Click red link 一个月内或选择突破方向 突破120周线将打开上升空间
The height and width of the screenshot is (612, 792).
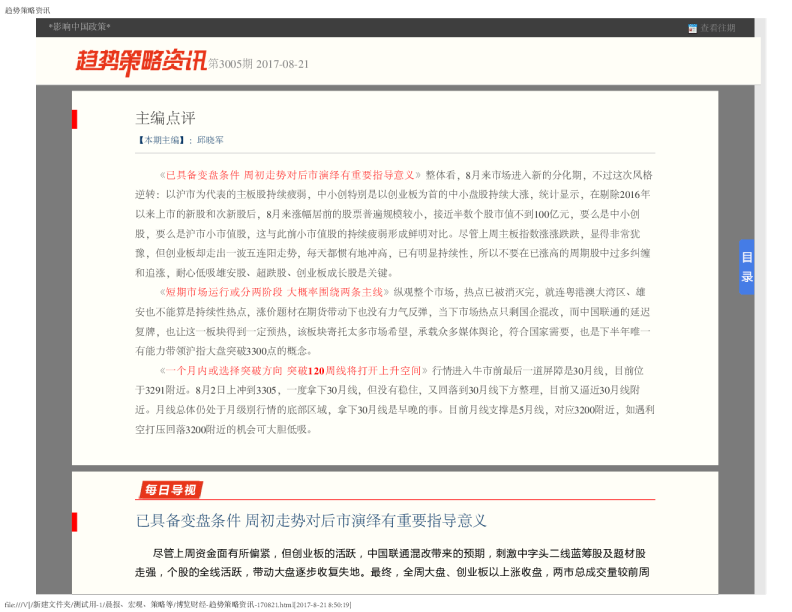pyautogui.click(x=293, y=371)
